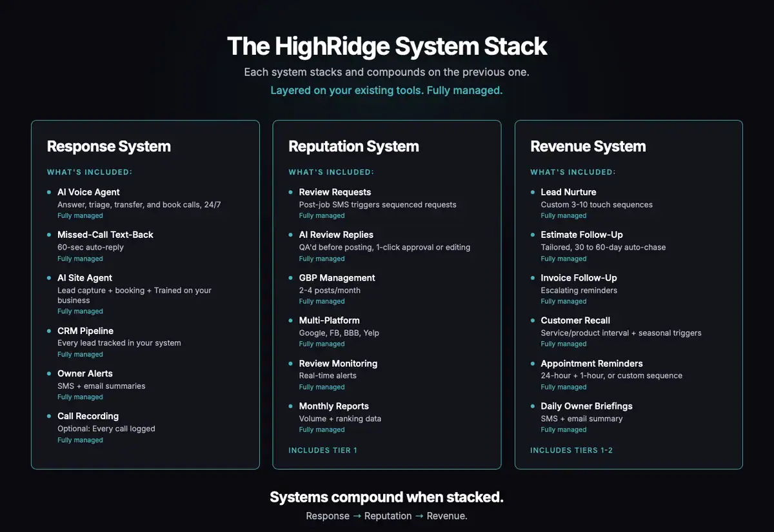Click "Optional: Every call logged" description
Image resolution: width=774 pixels, height=532 pixels.
(x=106, y=428)
